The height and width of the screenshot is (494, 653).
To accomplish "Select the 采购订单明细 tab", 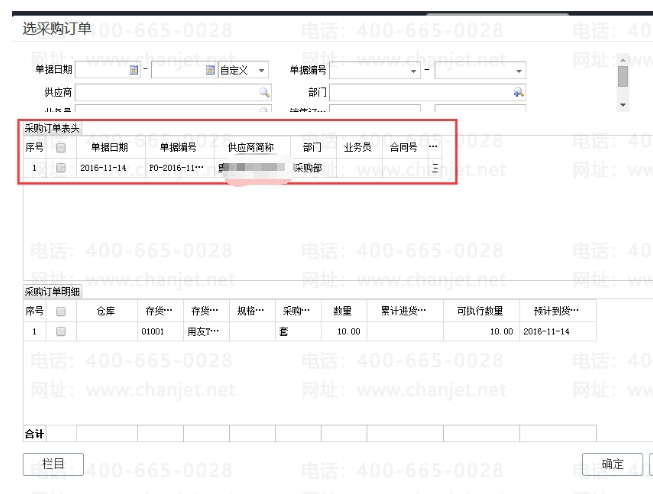I will click(x=52, y=292).
